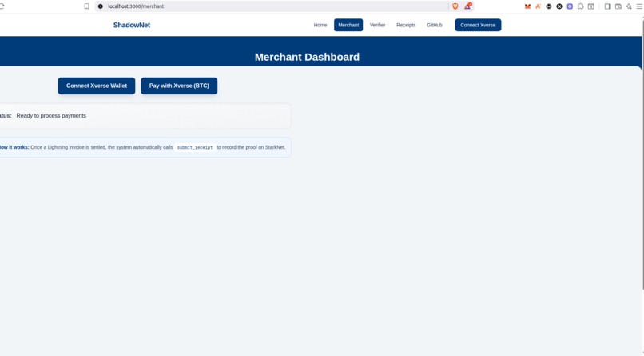This screenshot has width=644, height=356.
Task: Open the browser hamburger menu
Action: tap(639, 6)
